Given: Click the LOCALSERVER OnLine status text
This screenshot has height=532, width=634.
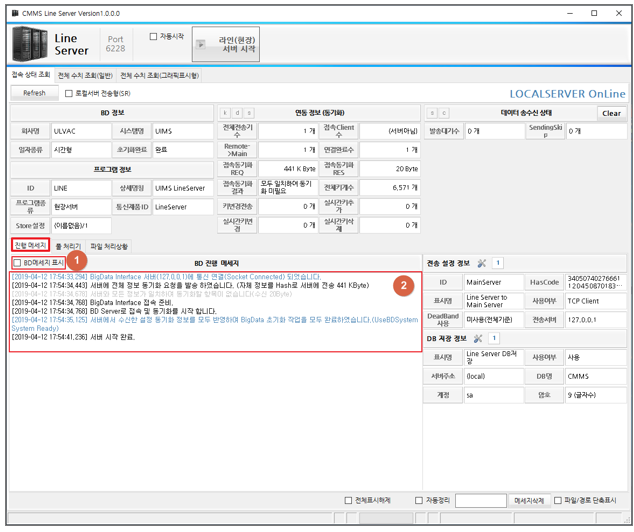Looking at the screenshot, I should tap(567, 94).
